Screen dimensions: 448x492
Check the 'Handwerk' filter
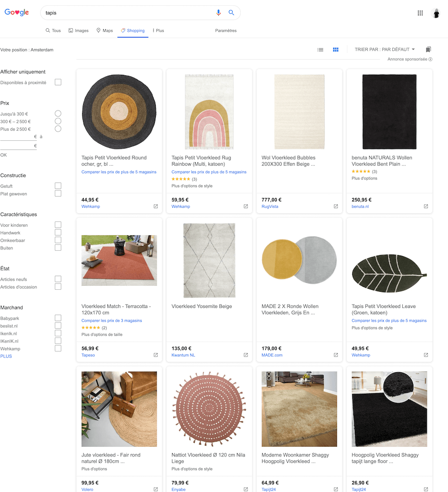tap(58, 233)
